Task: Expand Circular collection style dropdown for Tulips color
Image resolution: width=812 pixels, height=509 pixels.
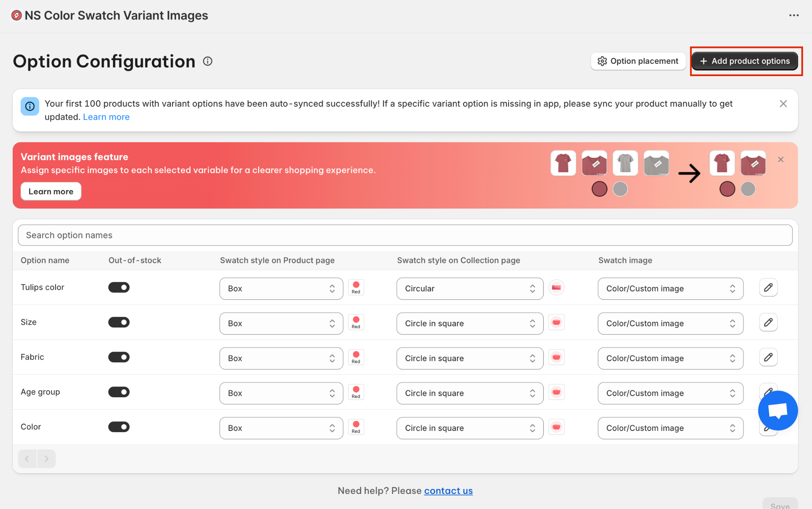Action: pos(469,289)
